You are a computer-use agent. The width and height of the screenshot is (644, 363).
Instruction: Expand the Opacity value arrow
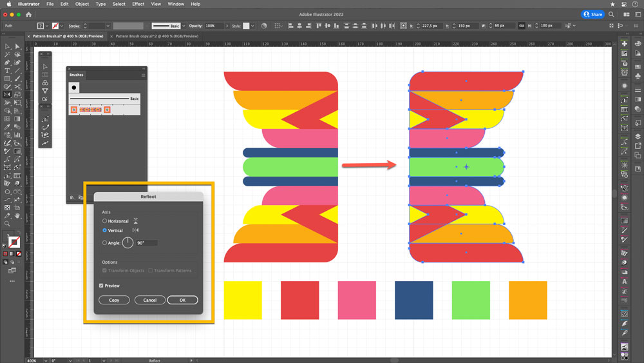coord(227,26)
